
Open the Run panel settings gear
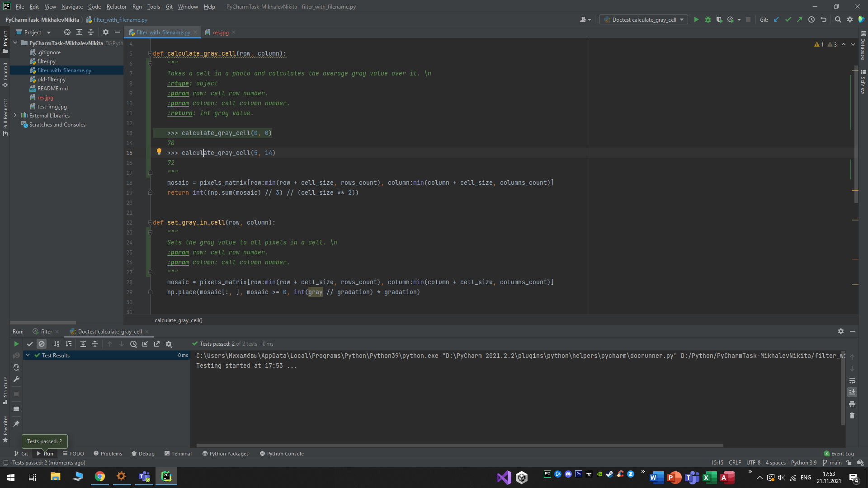click(841, 331)
